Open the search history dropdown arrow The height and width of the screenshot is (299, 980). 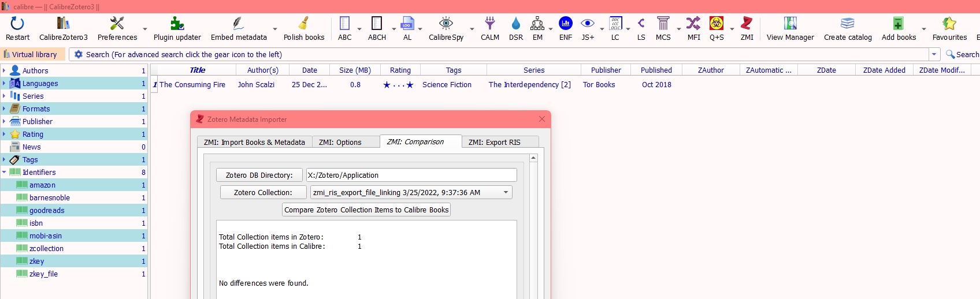(x=934, y=54)
